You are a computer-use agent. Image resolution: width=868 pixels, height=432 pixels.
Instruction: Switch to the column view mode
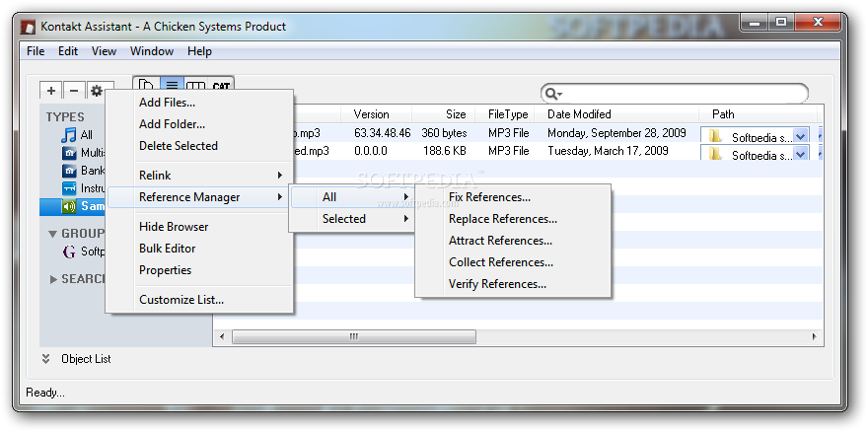pyautogui.click(x=195, y=86)
